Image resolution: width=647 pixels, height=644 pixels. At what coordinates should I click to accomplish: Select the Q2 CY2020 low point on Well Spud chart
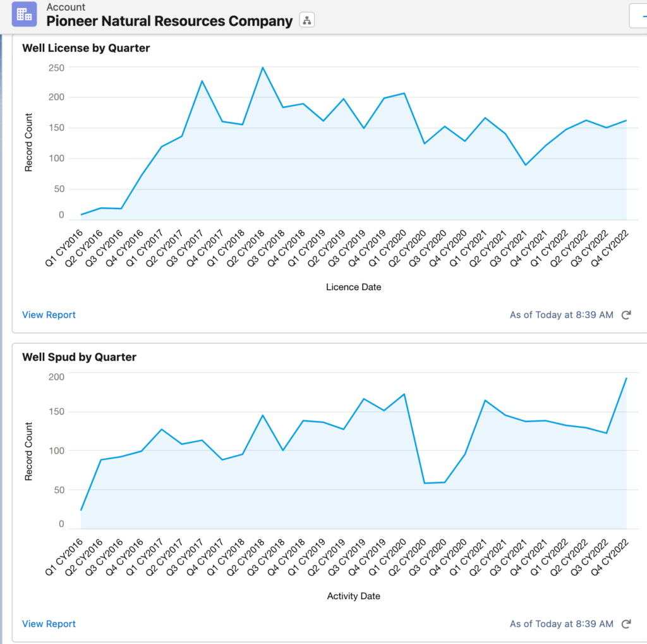(425, 483)
